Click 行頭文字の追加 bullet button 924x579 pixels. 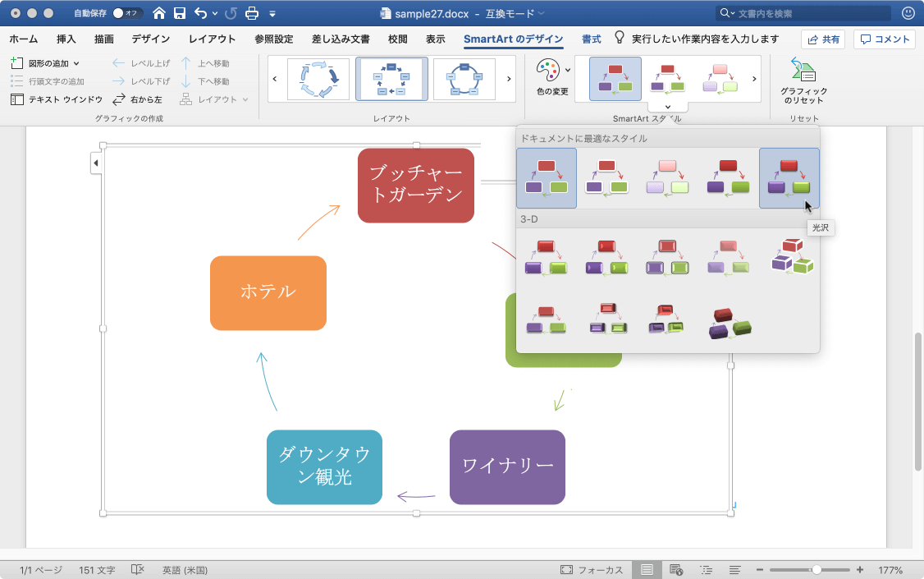point(47,81)
